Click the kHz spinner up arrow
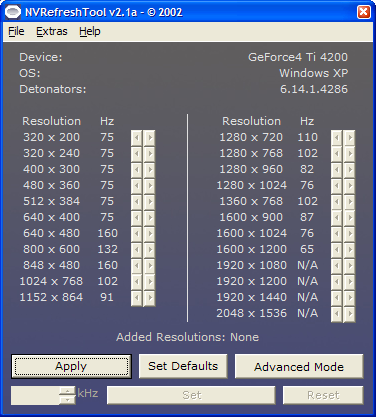Image resolution: width=376 pixels, height=417 pixels. click(x=68, y=391)
